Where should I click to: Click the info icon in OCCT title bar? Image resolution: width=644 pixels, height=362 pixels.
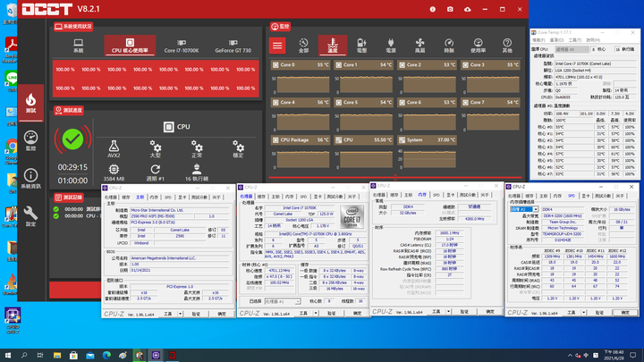point(433,9)
